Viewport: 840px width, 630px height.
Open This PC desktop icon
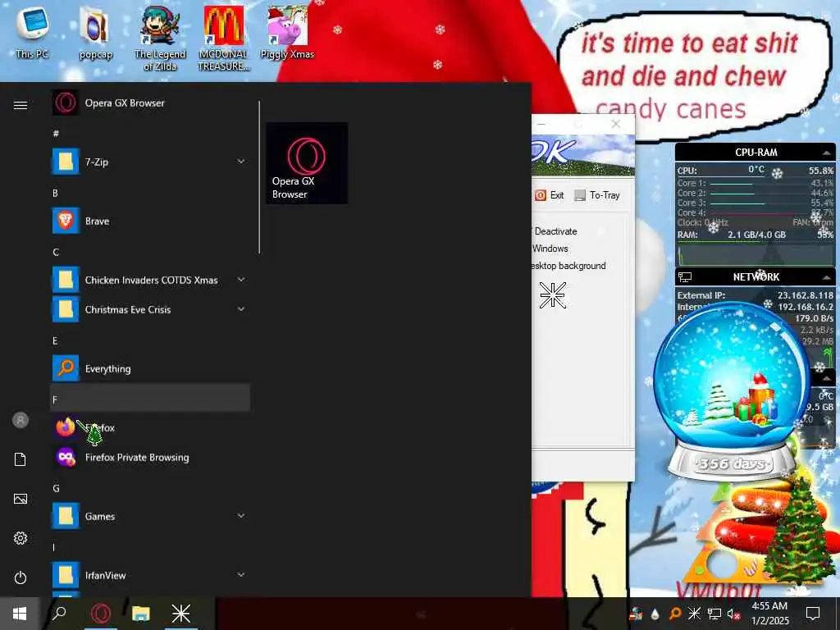(x=32, y=33)
